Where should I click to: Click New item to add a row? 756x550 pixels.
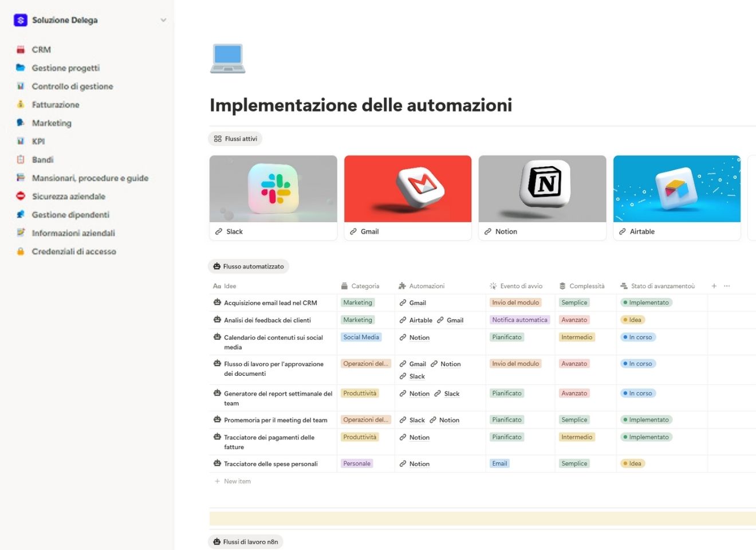pyautogui.click(x=237, y=481)
